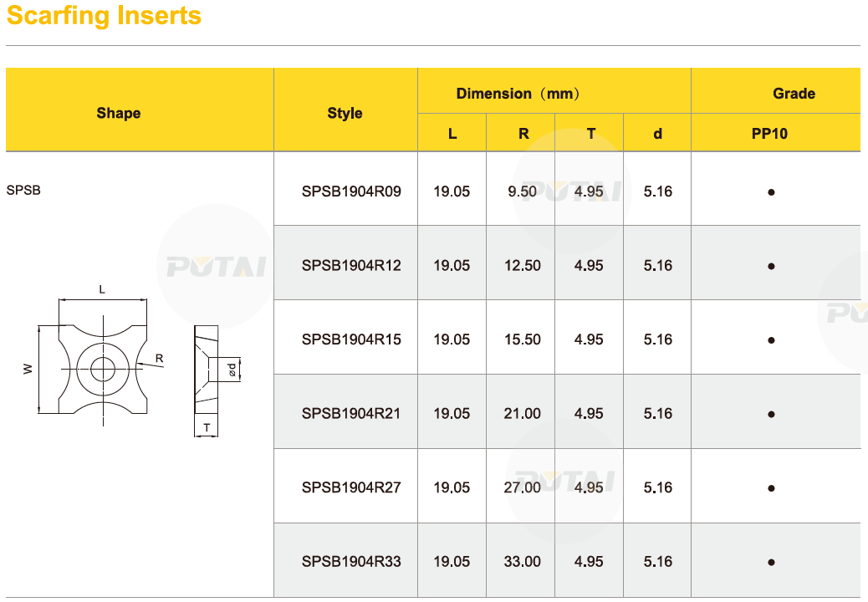Click the R value 21.00 cell
The height and width of the screenshot is (602, 868).
(522, 413)
